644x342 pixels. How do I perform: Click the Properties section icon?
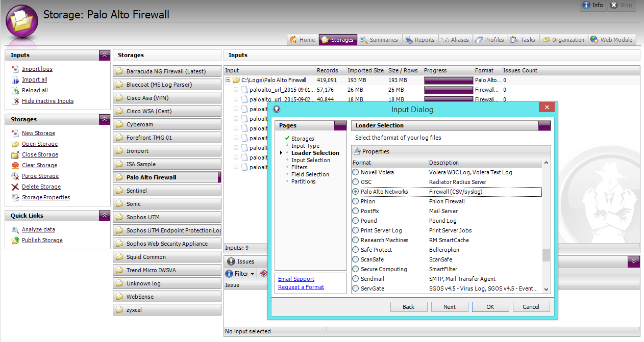coord(357,151)
